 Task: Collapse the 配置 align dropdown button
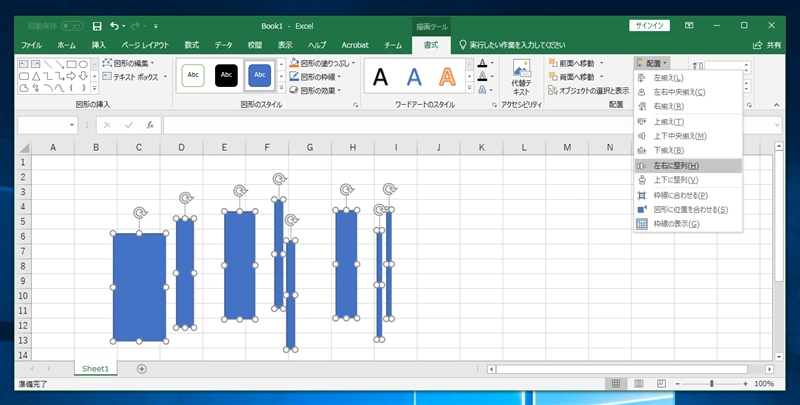(652, 63)
